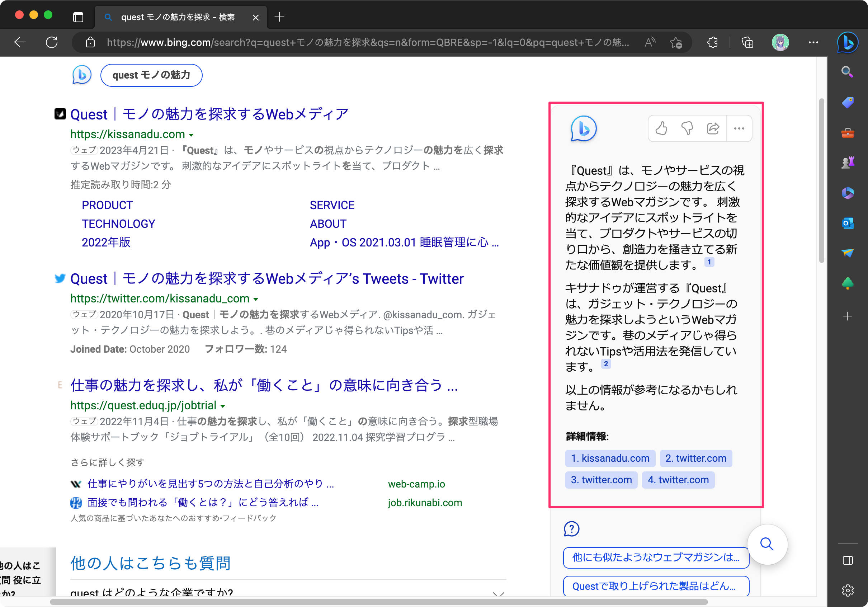Toggle vertical tabs panel button
Screen dimensions: 868x607
click(78, 17)
